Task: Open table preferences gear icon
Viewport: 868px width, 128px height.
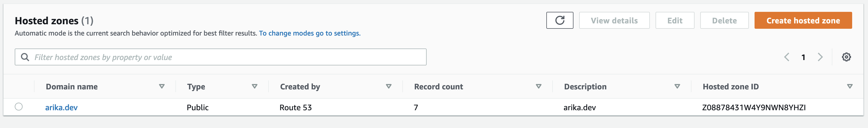Action: pyautogui.click(x=846, y=57)
